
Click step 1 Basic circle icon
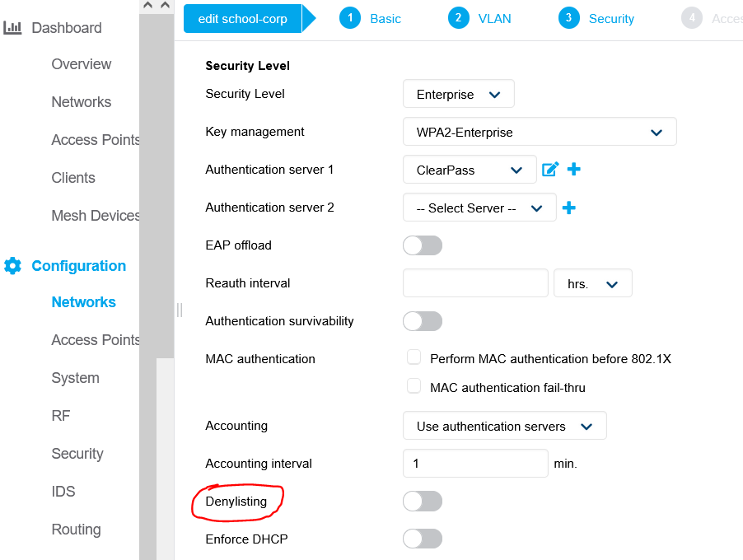click(350, 18)
